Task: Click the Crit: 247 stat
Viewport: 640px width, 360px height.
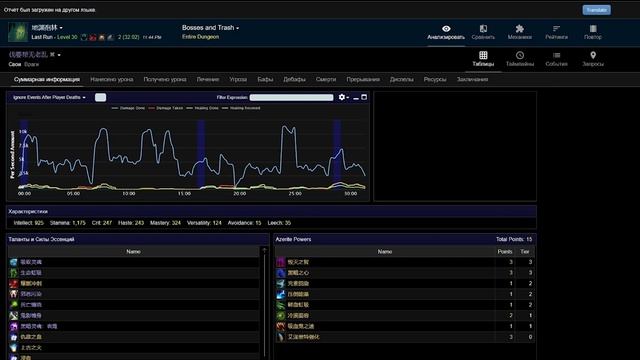Action: pos(102,223)
